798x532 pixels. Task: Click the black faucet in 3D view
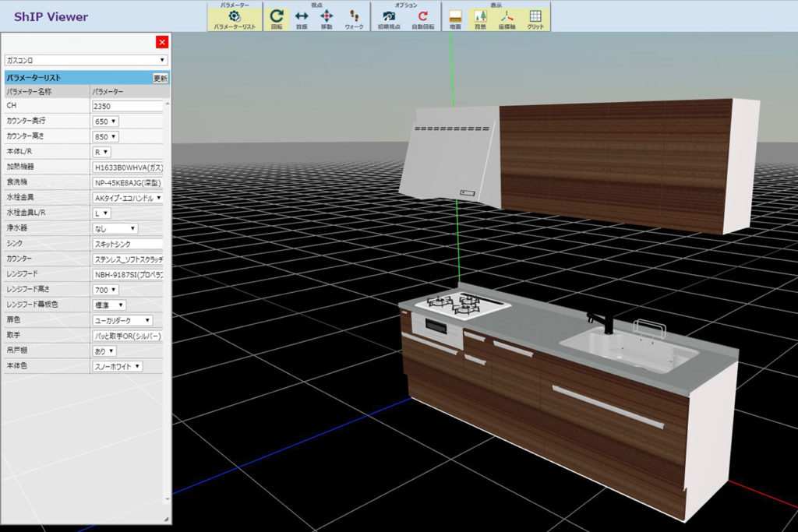coord(602,322)
